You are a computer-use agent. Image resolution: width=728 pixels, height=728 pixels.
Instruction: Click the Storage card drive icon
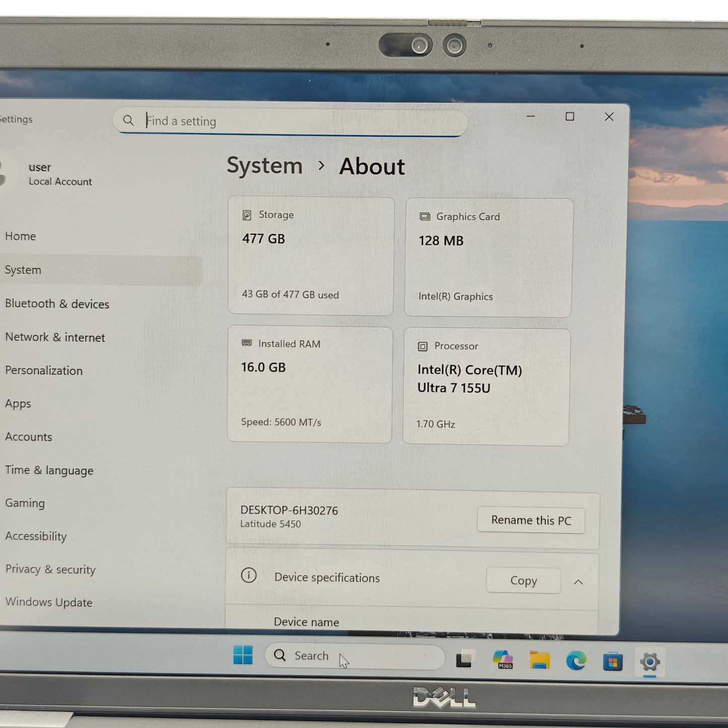pyautogui.click(x=247, y=215)
